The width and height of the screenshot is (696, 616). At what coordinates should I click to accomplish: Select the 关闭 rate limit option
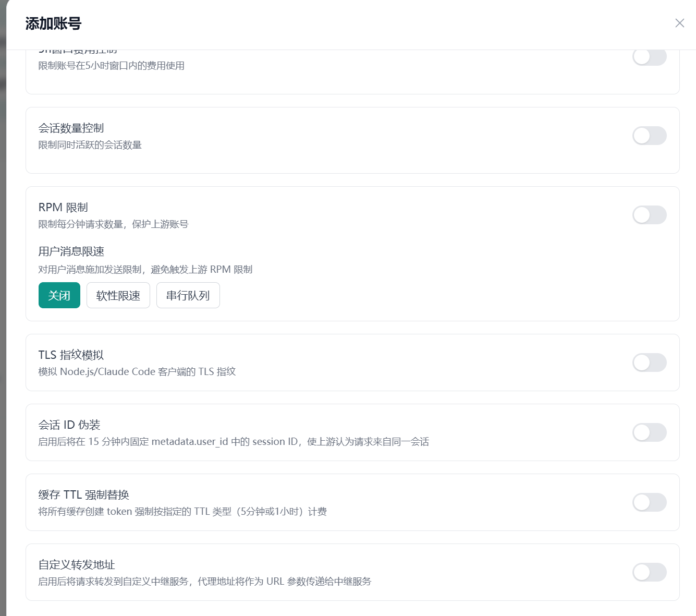[59, 295]
